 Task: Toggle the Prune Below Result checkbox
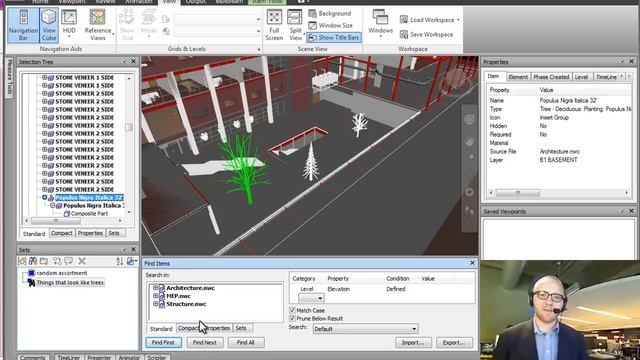pos(292,318)
